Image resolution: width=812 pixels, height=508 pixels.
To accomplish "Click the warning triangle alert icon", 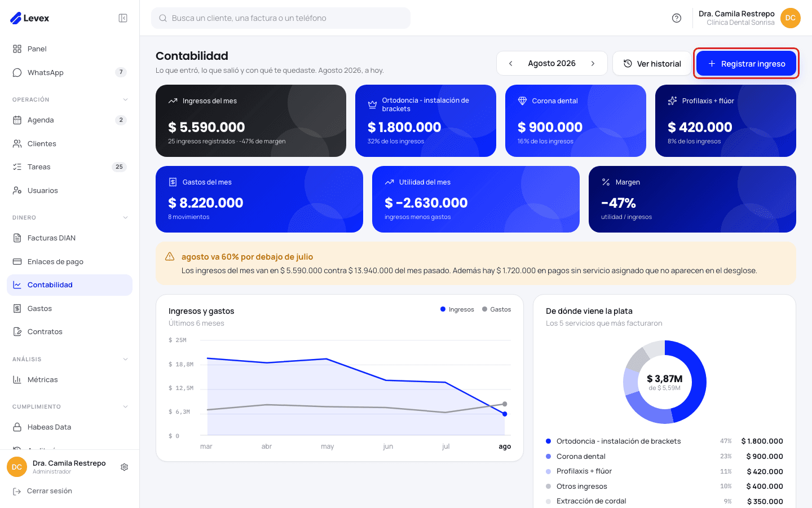I will (x=170, y=257).
